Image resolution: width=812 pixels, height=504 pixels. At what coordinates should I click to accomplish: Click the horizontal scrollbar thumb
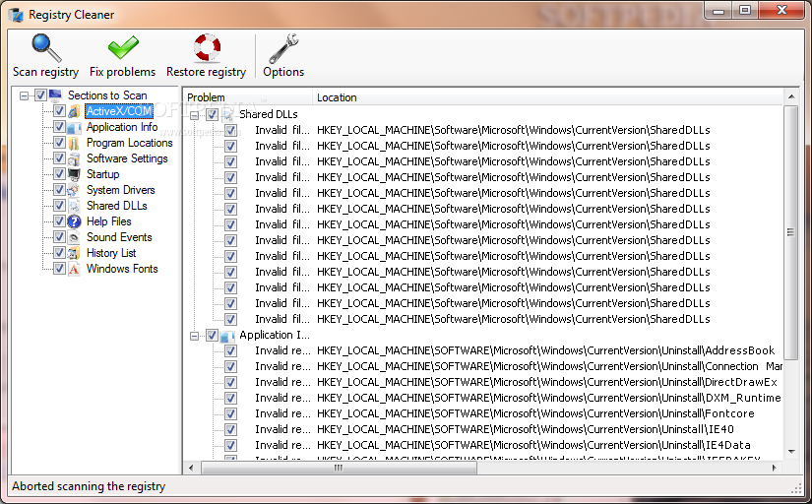pyautogui.click(x=339, y=468)
